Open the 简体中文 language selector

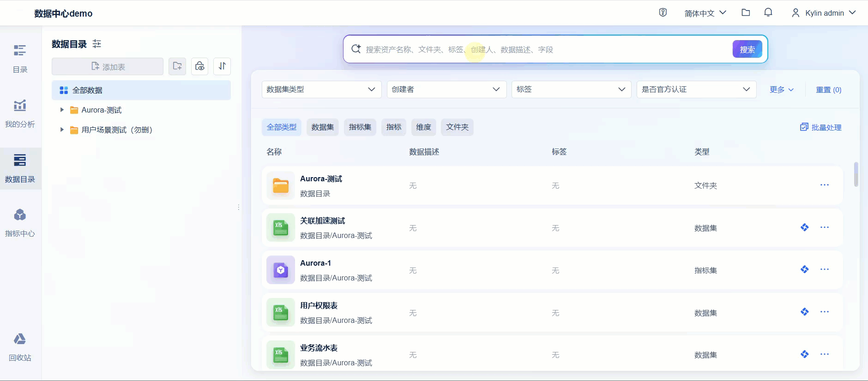705,13
